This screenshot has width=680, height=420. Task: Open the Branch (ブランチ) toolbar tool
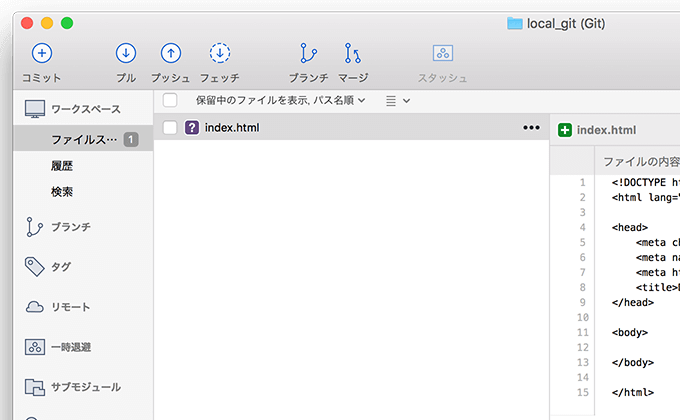pyautogui.click(x=308, y=54)
